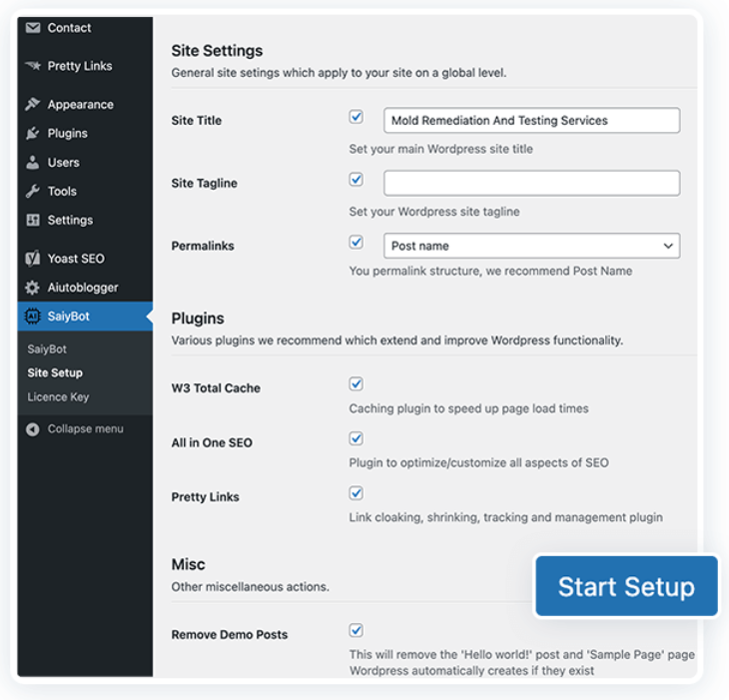Click the 'General site setings which apply' description

(x=339, y=73)
